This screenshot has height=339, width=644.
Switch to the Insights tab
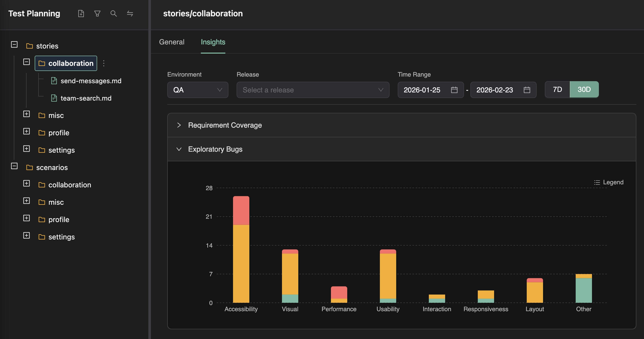213,42
